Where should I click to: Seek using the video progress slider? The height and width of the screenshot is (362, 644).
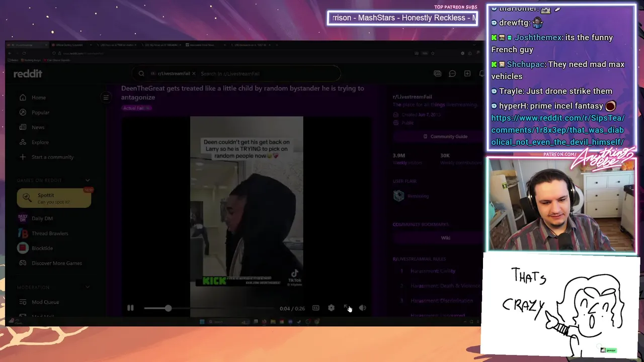coord(209,308)
